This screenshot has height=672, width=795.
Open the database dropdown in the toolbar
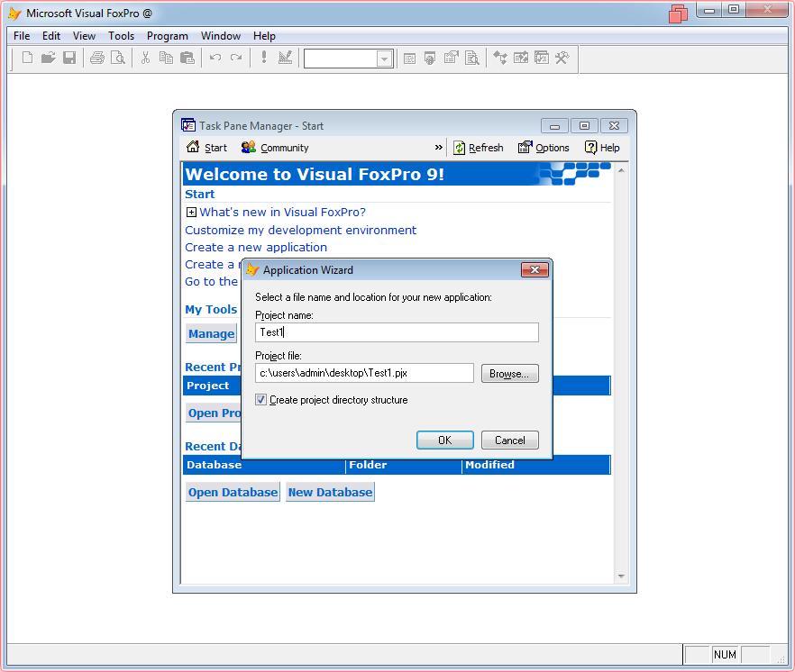click(x=385, y=59)
